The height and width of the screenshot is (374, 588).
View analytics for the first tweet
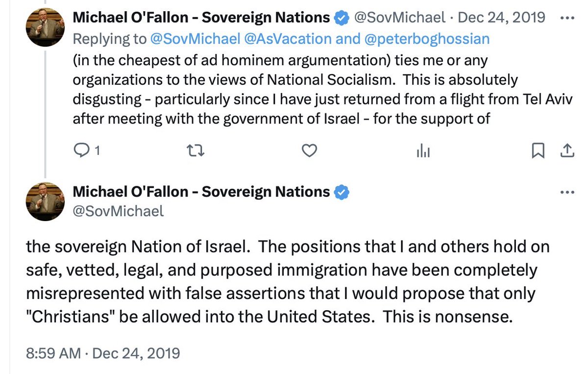pyautogui.click(x=423, y=152)
